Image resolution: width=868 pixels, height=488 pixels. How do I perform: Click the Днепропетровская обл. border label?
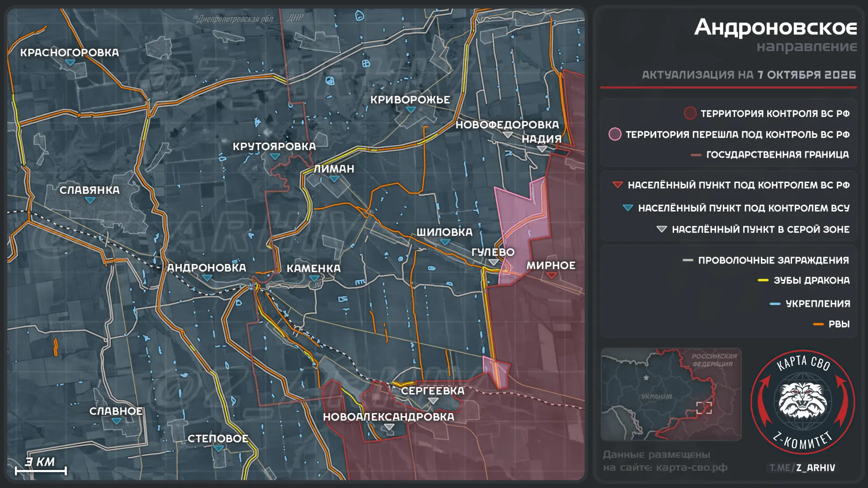[x=235, y=19]
